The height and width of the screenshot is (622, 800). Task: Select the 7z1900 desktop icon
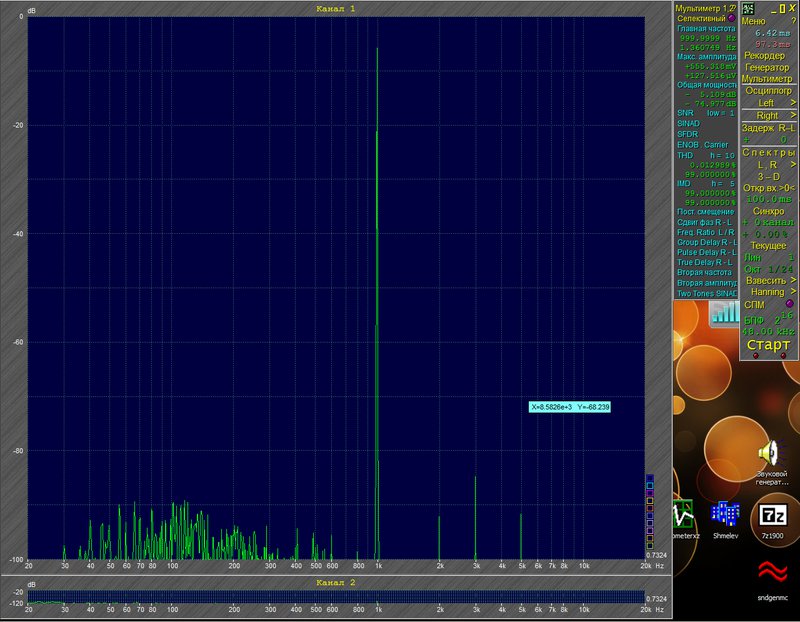(772, 520)
